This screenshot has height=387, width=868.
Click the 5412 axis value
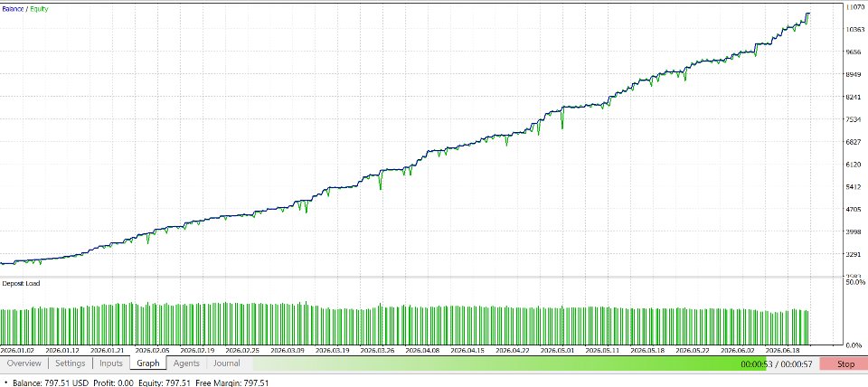(x=854, y=187)
